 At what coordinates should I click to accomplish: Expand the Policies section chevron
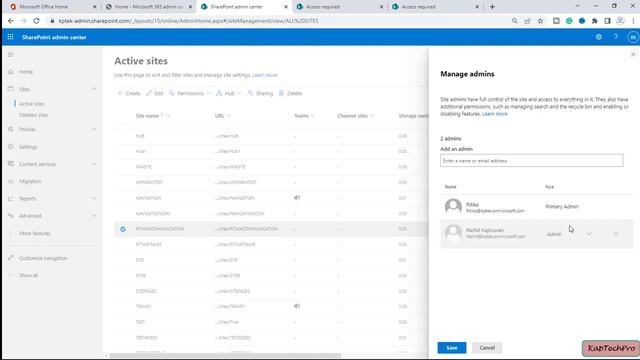[x=94, y=129]
